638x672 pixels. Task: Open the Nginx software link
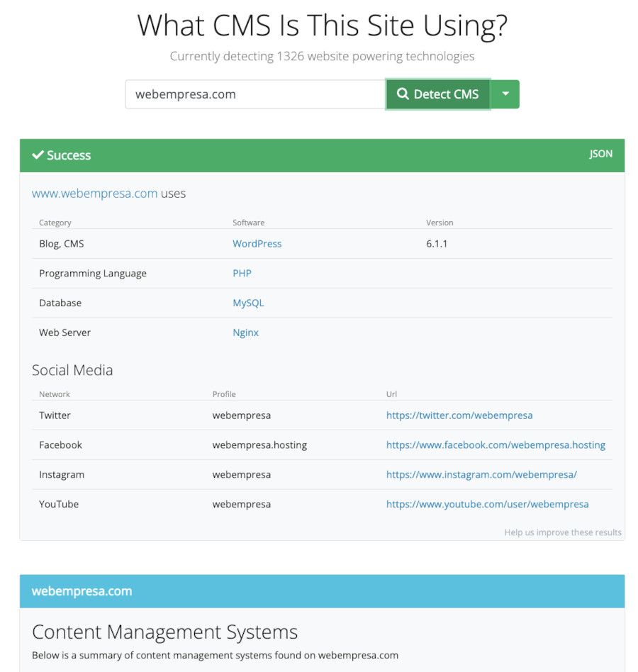point(245,332)
